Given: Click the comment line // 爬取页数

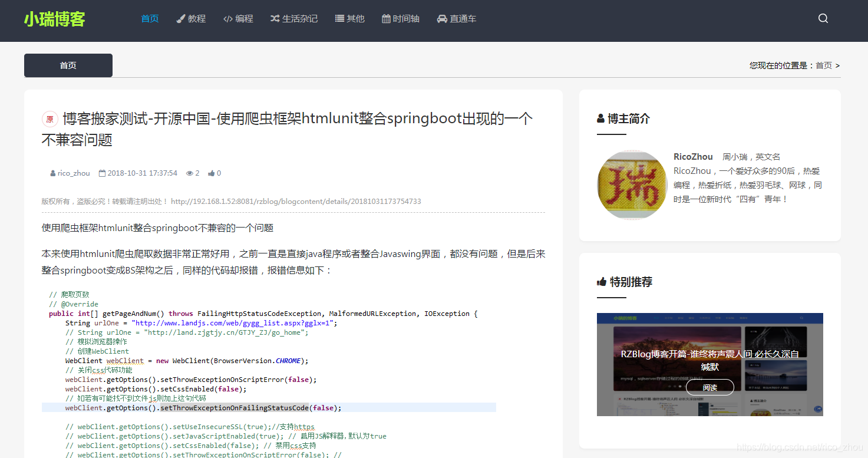Looking at the screenshot, I should pyautogui.click(x=69, y=295).
